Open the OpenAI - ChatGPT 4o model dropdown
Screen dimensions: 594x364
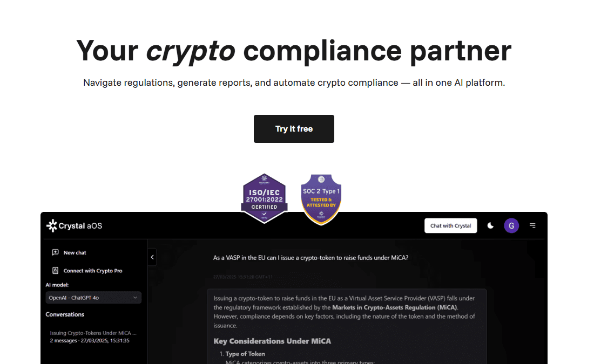[x=93, y=297]
